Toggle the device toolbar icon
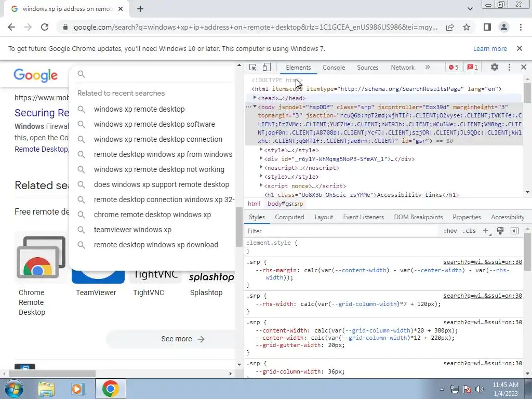Screen dimensions: 532x399 267,67
